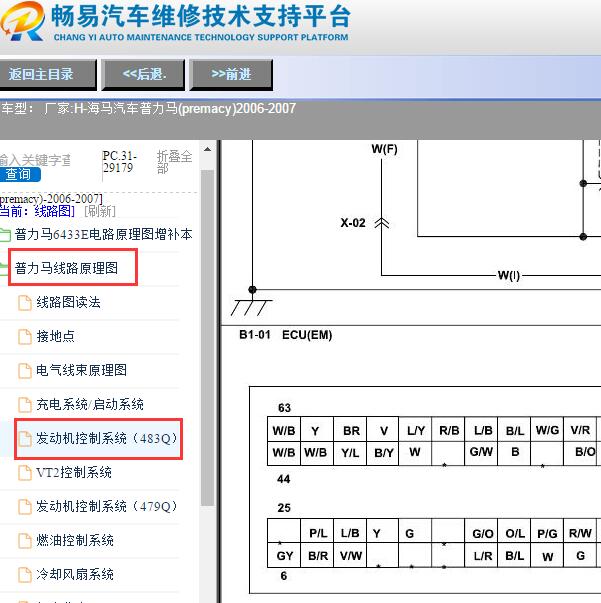Click the W(I) wire label
Screen dimensions: 601x603
(x=508, y=275)
